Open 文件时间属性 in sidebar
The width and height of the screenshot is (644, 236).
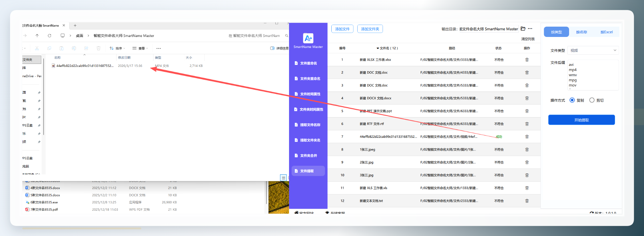pos(308,94)
